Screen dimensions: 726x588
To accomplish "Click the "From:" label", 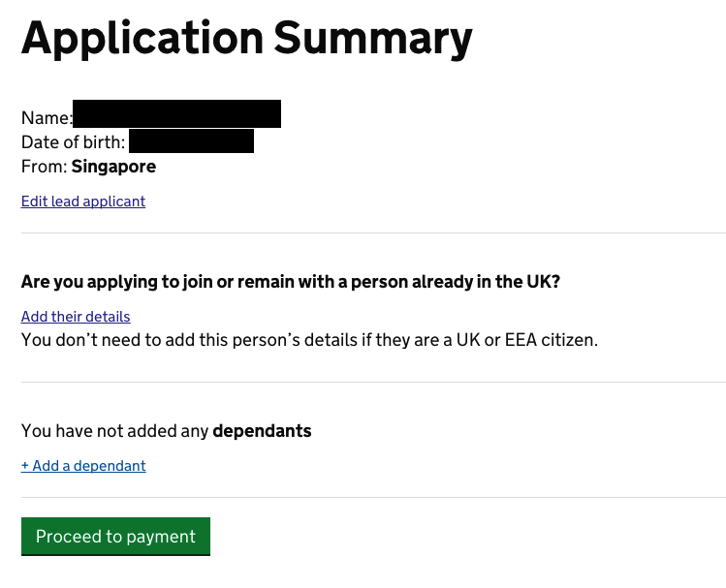I will [x=44, y=167].
